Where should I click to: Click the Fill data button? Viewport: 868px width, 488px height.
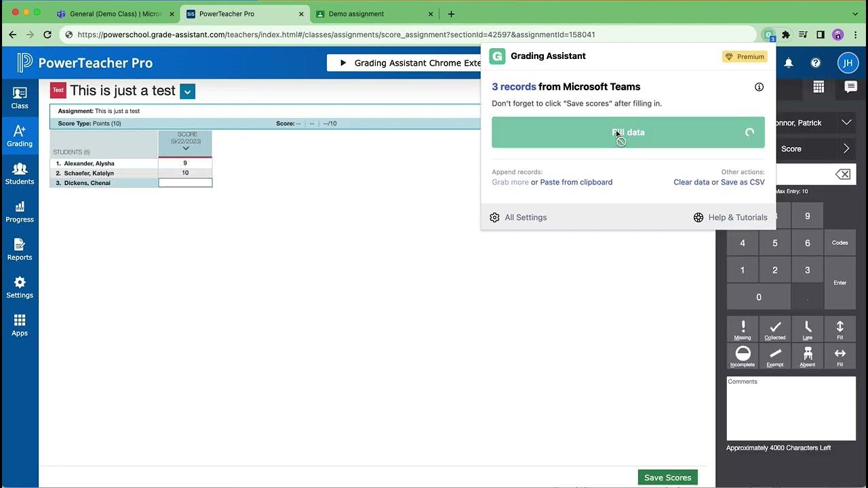point(628,133)
